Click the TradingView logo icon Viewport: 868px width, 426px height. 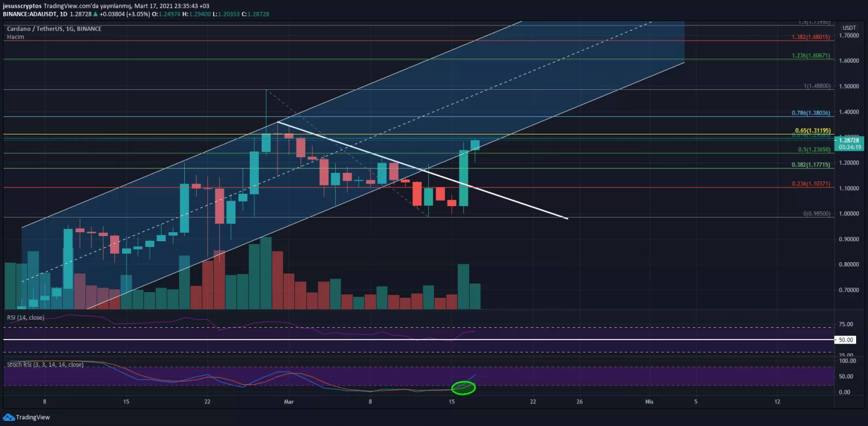click(x=9, y=417)
